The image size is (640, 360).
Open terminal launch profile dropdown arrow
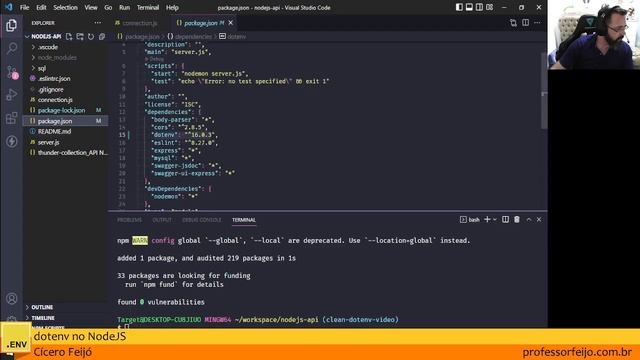click(495, 220)
